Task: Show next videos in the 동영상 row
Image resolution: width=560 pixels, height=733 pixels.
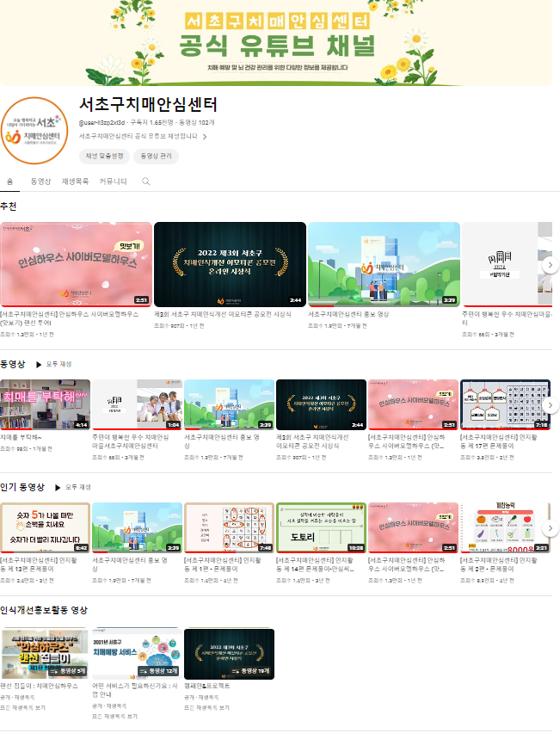Action: tap(551, 405)
